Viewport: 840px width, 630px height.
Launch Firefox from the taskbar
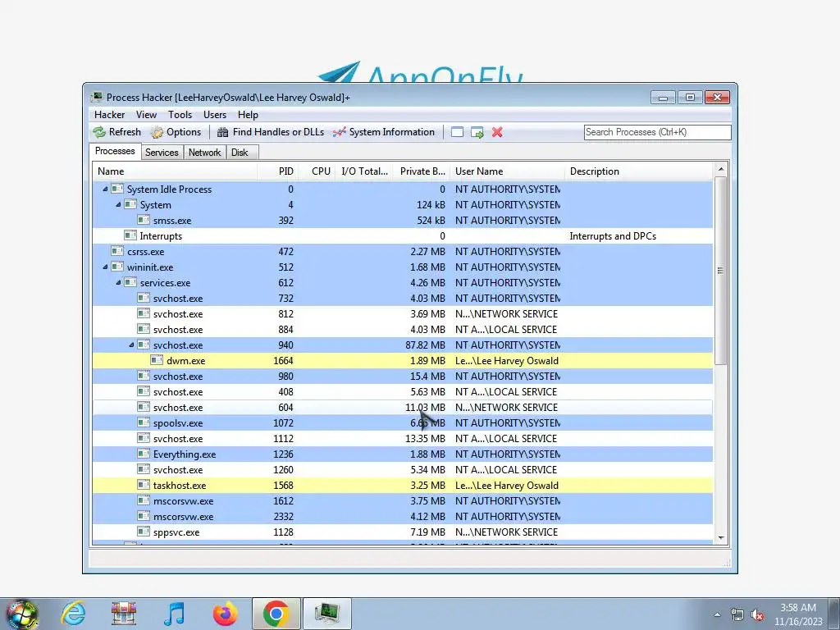[x=225, y=614]
